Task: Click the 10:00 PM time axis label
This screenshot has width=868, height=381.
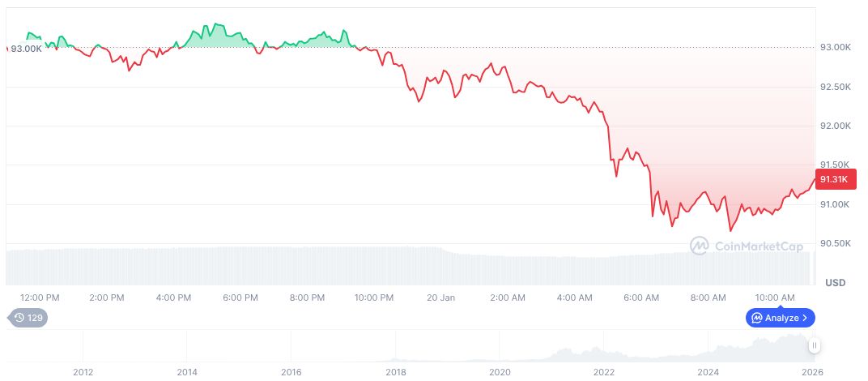Action: 374,298
